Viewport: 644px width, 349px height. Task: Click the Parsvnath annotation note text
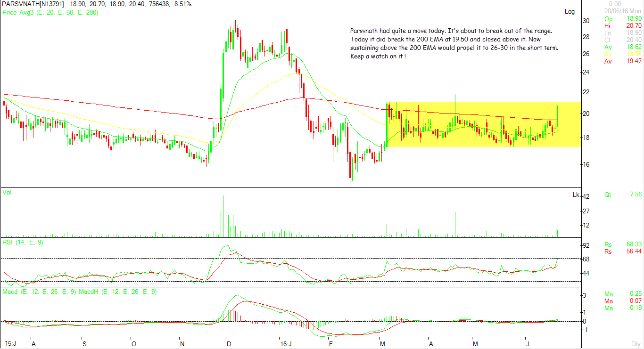coord(454,43)
